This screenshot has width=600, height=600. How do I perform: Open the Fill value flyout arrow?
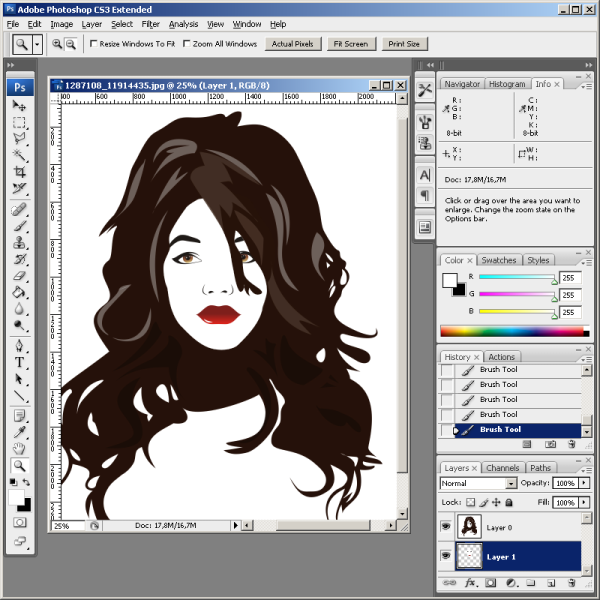(584, 502)
